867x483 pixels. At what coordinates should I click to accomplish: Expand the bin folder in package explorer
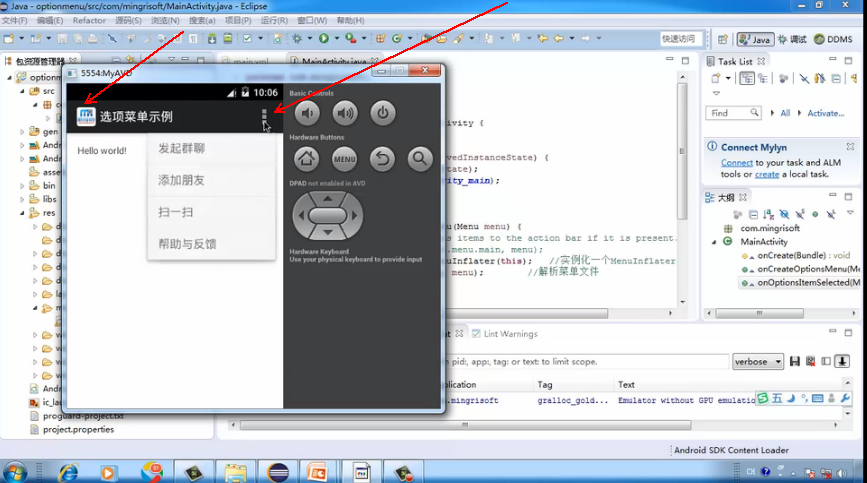pos(22,186)
